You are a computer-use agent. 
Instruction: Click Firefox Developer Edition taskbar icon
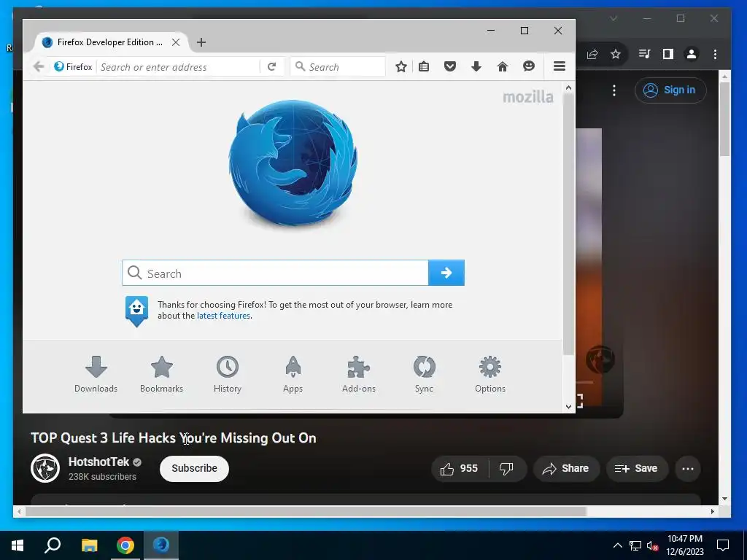tap(161, 545)
